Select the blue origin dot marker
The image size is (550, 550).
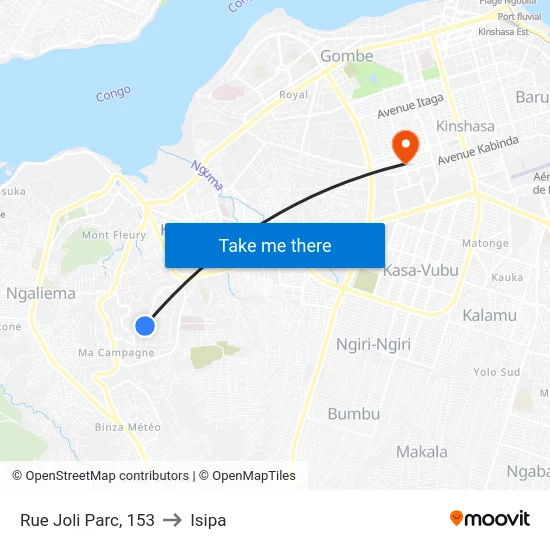coord(145,326)
